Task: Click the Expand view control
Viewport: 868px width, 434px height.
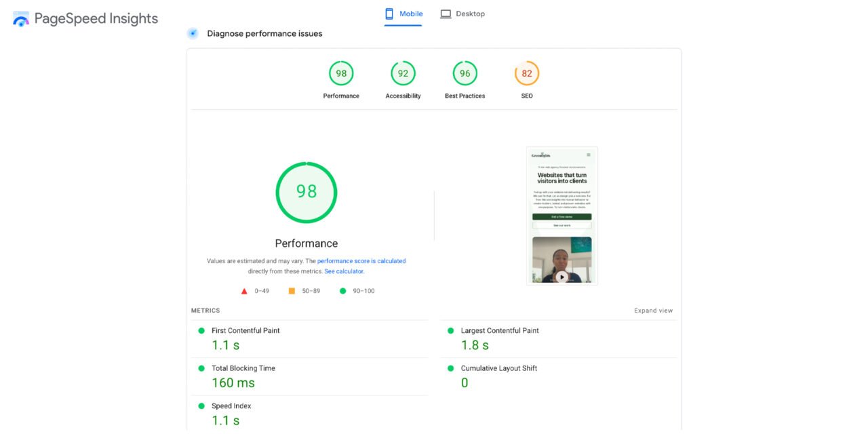Action: 653,310
